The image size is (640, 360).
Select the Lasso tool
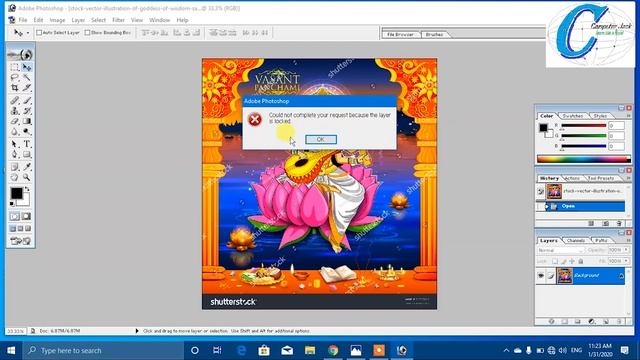coord(15,78)
